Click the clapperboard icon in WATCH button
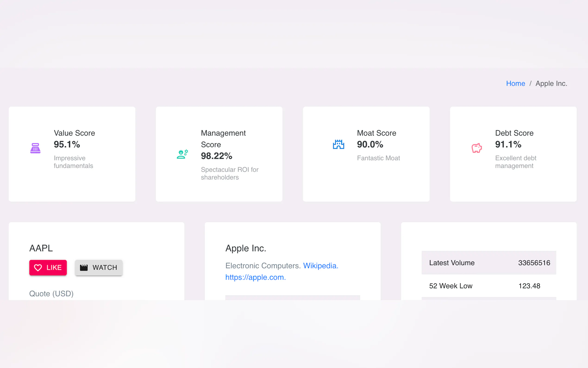The image size is (588, 368). 84,267
